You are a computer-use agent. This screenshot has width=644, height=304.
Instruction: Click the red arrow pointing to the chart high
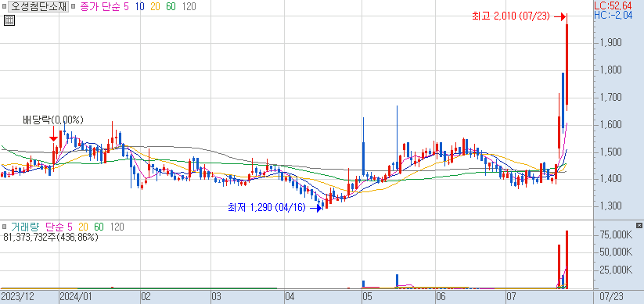[560, 17]
